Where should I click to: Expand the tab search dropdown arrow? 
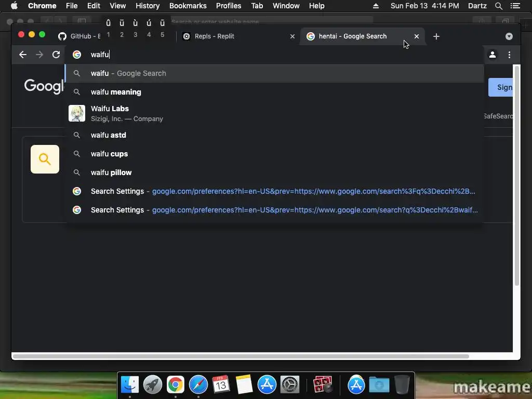click(509, 36)
